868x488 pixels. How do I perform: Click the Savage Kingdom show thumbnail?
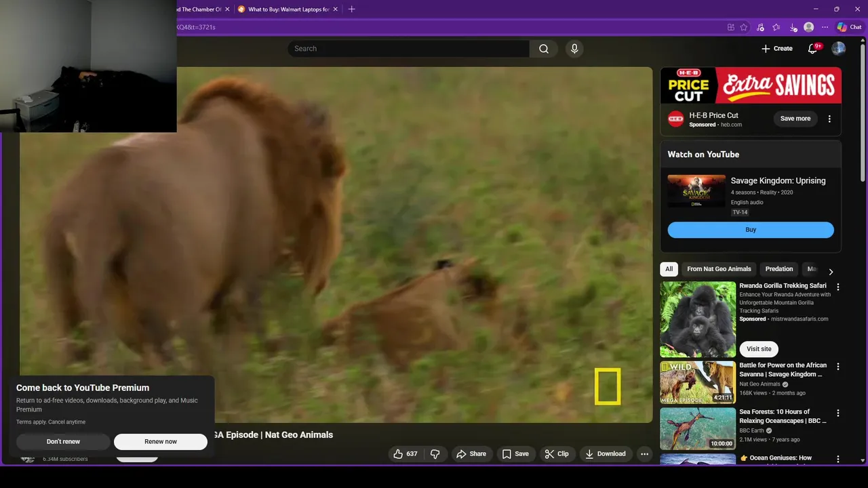pyautogui.click(x=696, y=191)
